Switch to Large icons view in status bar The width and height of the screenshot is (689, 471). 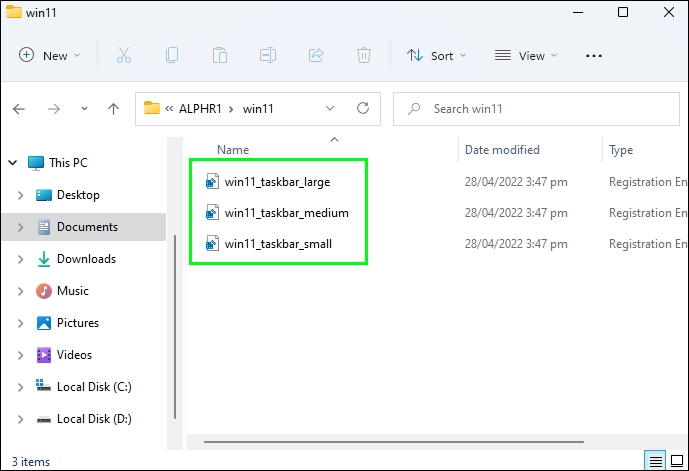pos(677,461)
